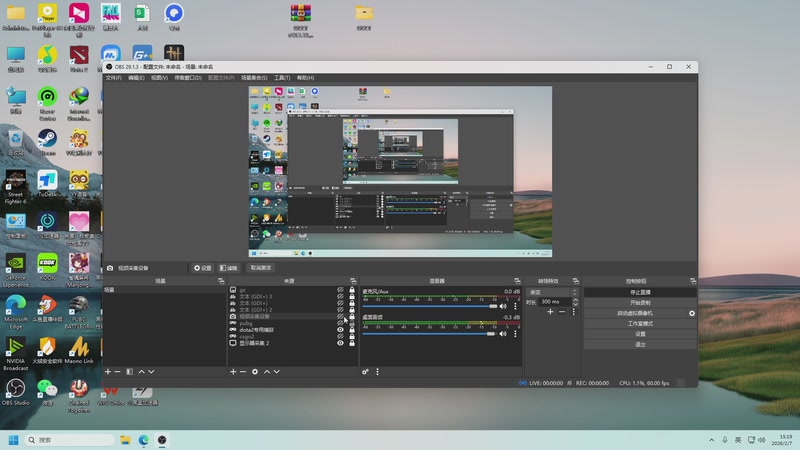Show the pubg source via eye icon
This screenshot has width=800, height=450.
[x=340, y=323]
